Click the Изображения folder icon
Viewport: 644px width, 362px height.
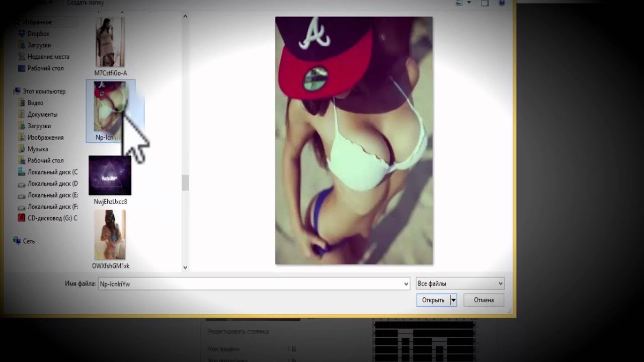[x=22, y=137]
